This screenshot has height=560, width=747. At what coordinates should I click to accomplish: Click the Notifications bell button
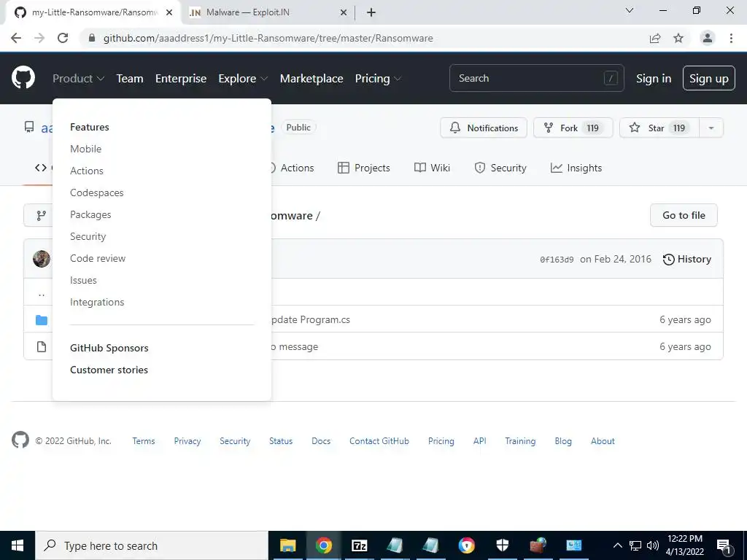(484, 128)
